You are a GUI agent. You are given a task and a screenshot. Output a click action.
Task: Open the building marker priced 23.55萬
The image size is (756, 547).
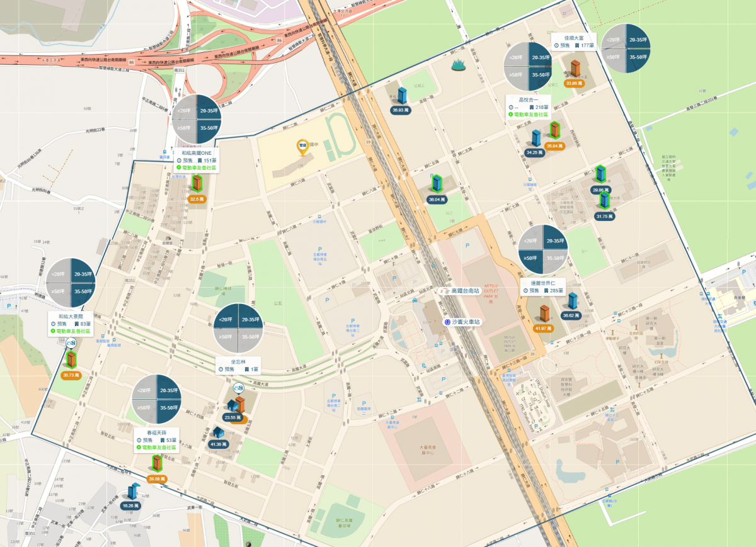tap(238, 404)
